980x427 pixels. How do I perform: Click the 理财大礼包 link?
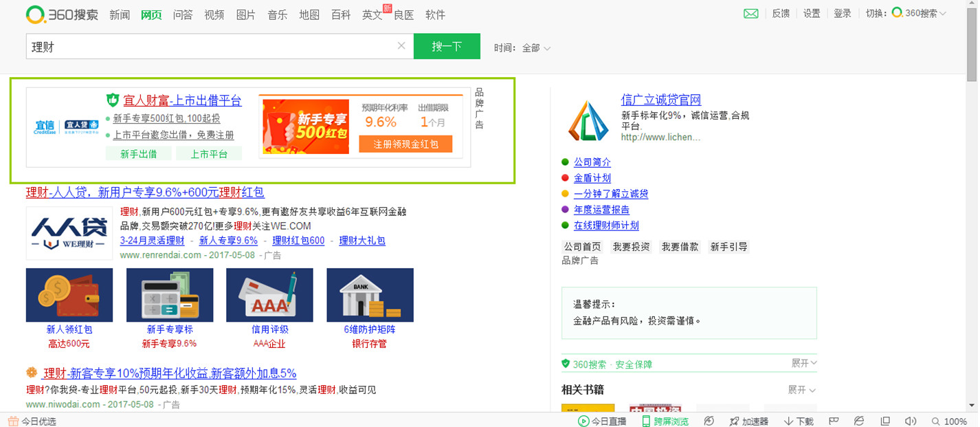click(362, 241)
